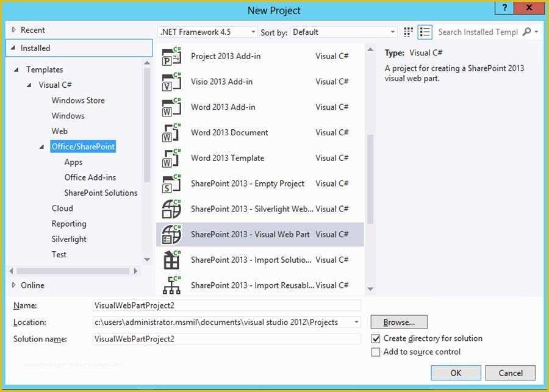
Task: Click the template list scroll down arrow
Action: click(370, 289)
